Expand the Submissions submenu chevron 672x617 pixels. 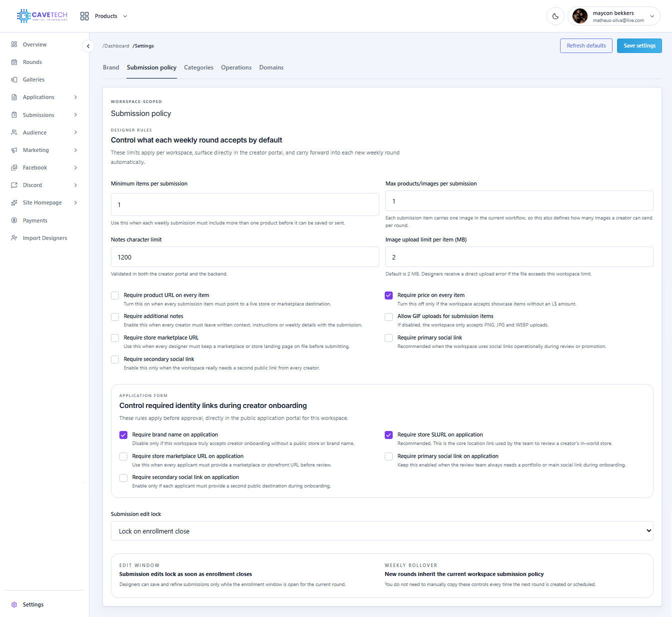click(x=75, y=115)
